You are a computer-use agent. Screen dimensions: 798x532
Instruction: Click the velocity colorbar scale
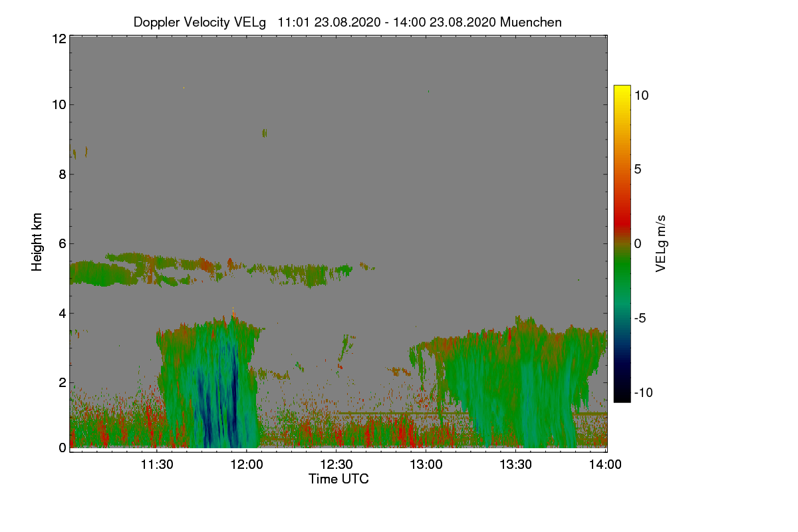pyautogui.click(x=622, y=243)
